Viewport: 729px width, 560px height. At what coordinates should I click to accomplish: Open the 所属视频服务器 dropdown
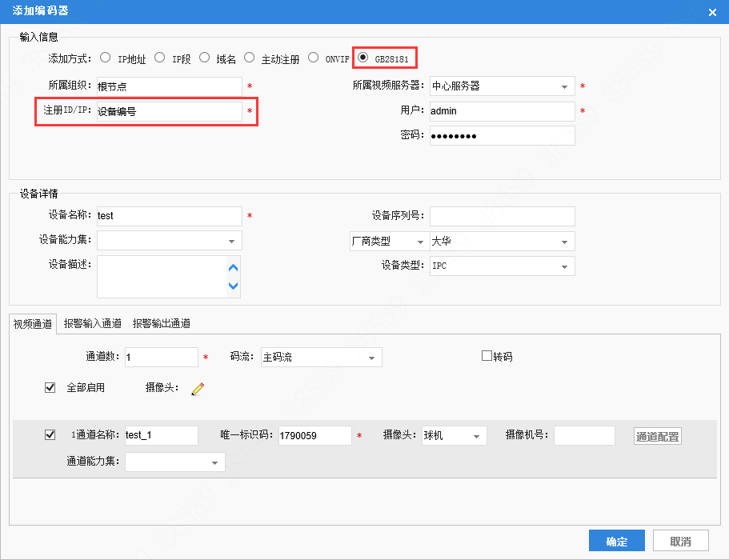502,86
